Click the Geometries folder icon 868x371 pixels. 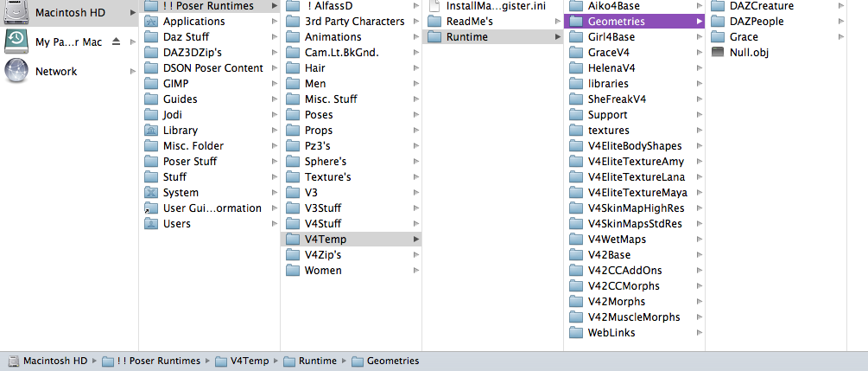tap(576, 22)
